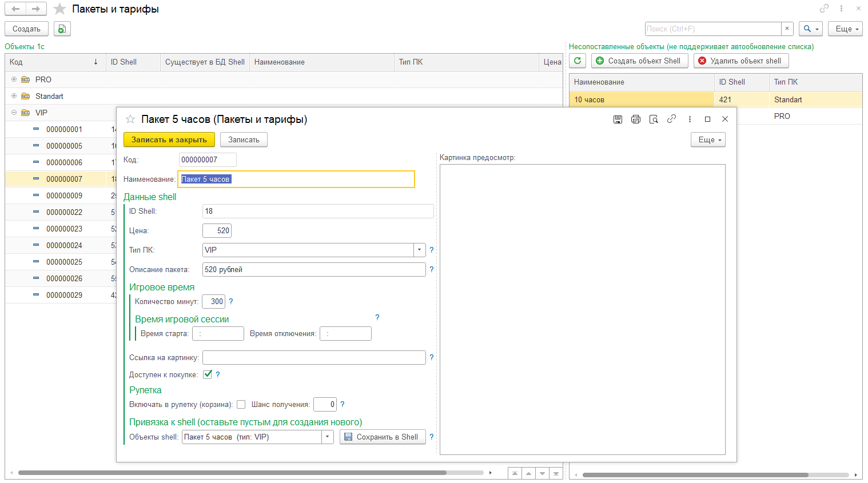This screenshot has width=868, height=483.
Task: Click Создать объект Shell button
Action: tap(639, 61)
